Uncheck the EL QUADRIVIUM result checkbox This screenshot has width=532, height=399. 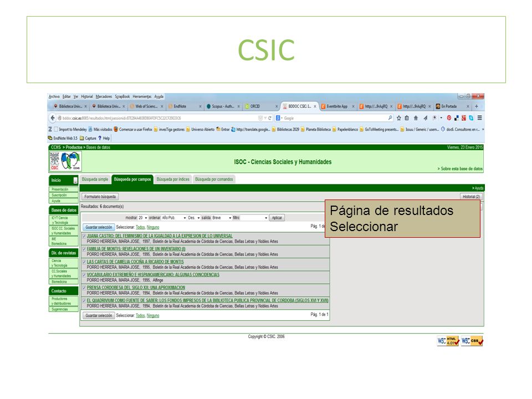click(x=84, y=300)
